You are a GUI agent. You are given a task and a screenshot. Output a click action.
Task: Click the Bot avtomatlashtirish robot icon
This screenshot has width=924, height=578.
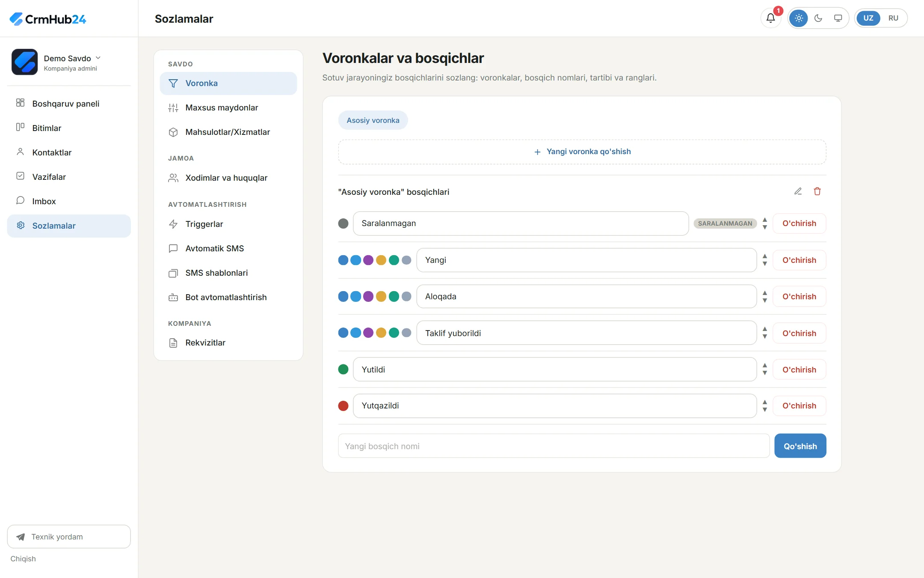(x=173, y=297)
